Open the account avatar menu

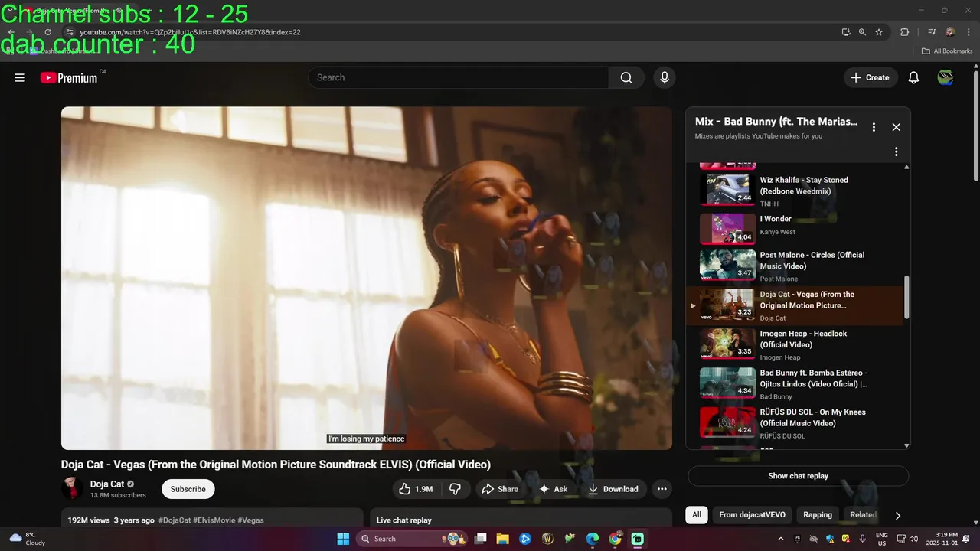[946, 77]
